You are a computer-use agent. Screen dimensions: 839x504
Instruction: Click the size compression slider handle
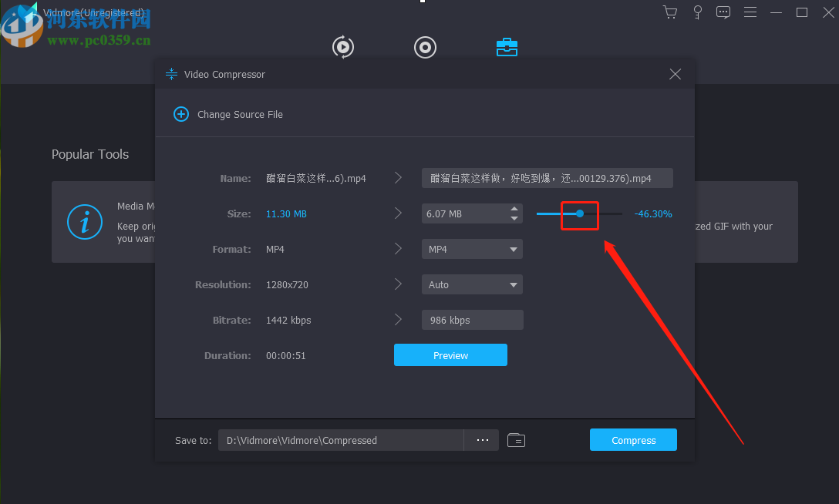click(579, 213)
